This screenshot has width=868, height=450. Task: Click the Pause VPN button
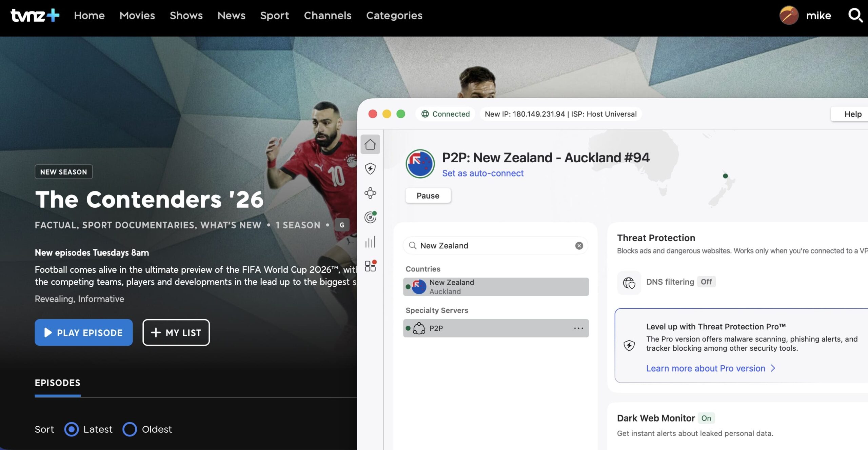point(428,196)
